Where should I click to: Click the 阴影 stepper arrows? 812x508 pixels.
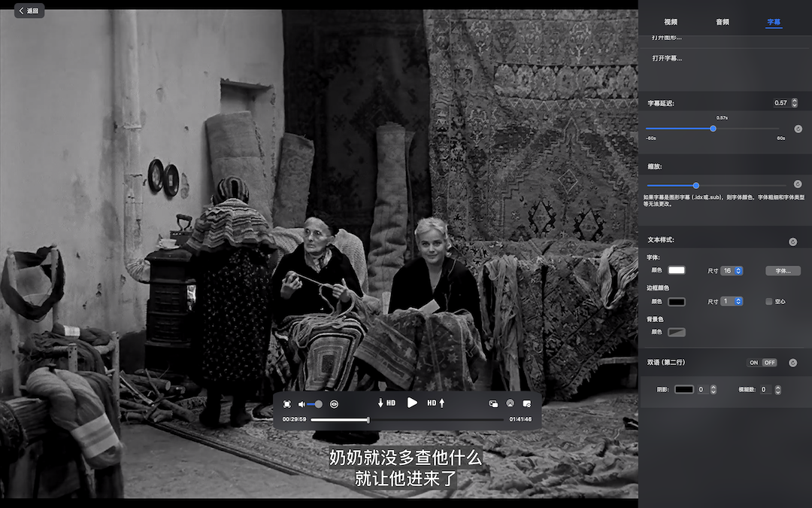point(713,389)
